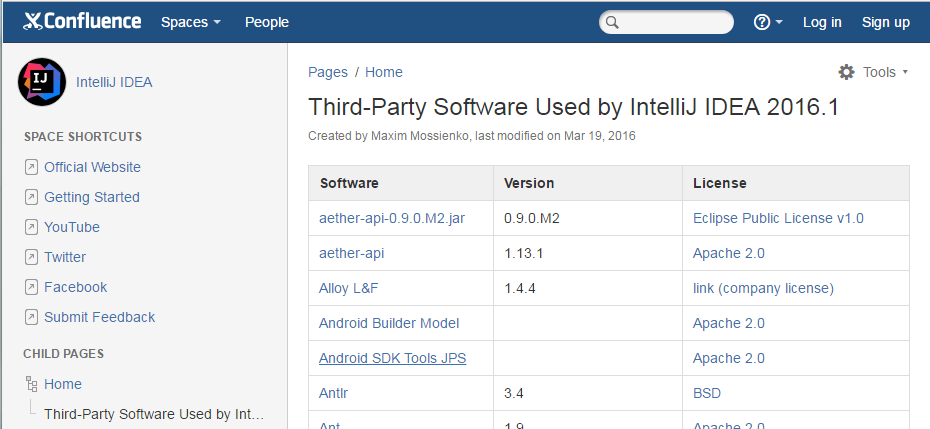
Task: Expand the Spaces dropdown menu
Action: [x=191, y=22]
